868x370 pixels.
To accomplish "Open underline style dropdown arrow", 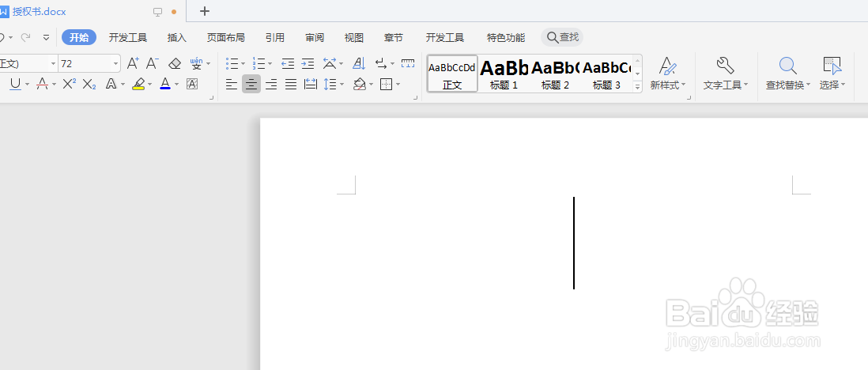I will (x=27, y=85).
